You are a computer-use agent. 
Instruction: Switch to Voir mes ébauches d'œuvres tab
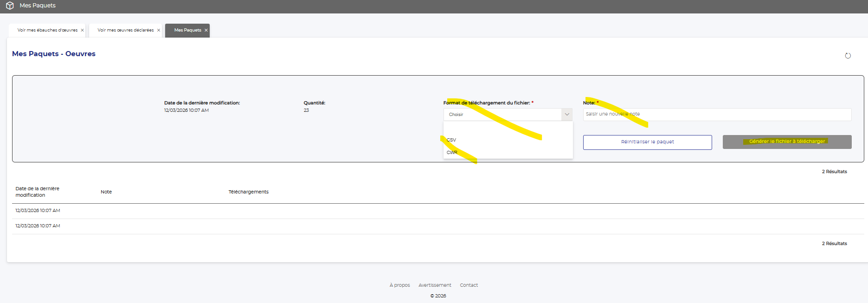(x=47, y=30)
